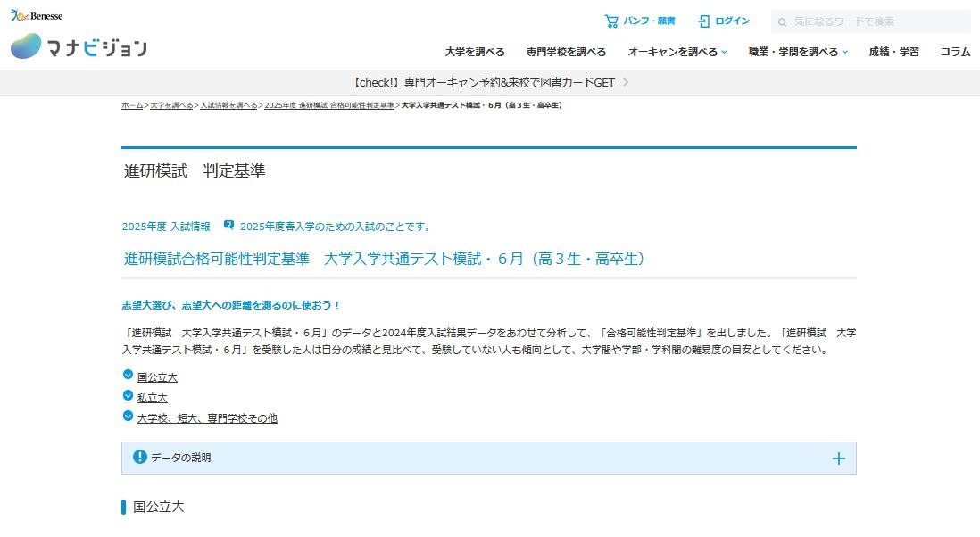
Task: Open the 大学校、短大、専門学校その他 link
Action: pos(208,417)
